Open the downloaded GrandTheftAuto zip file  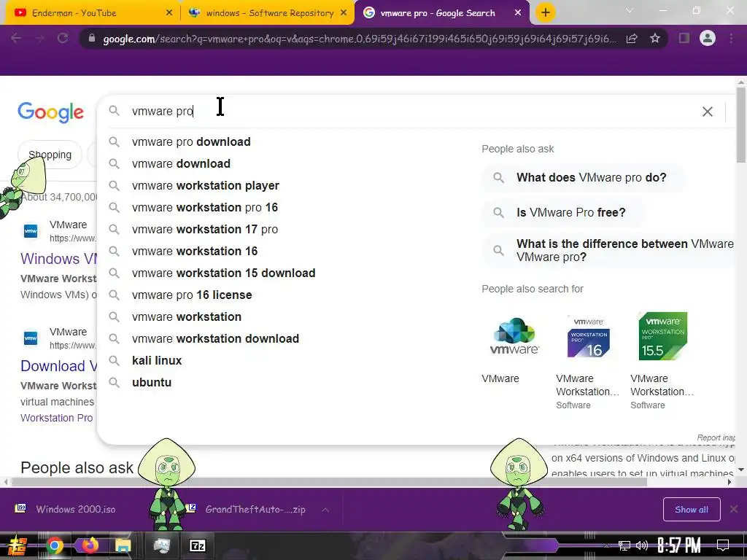coord(247,509)
